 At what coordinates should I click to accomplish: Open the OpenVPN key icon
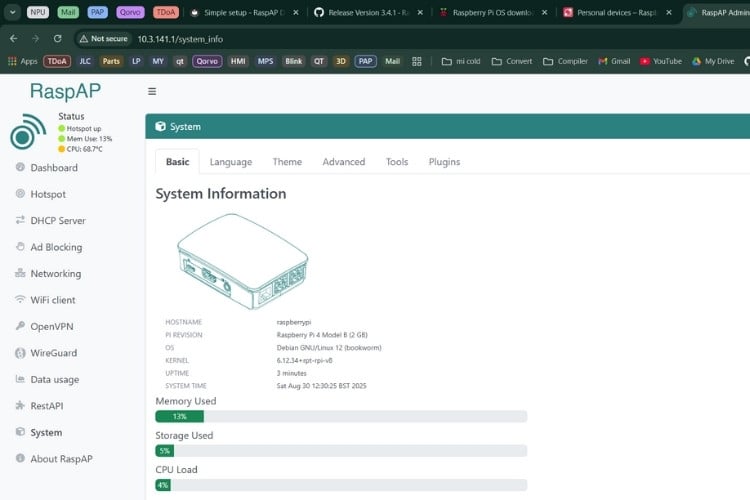[20, 325]
